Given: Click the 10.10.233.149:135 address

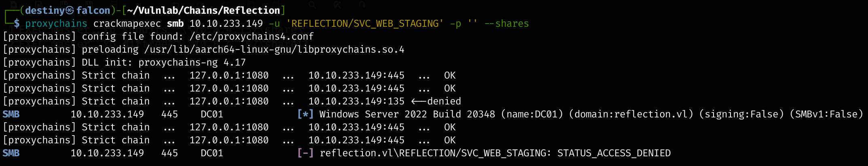Looking at the screenshot, I should point(356,101).
